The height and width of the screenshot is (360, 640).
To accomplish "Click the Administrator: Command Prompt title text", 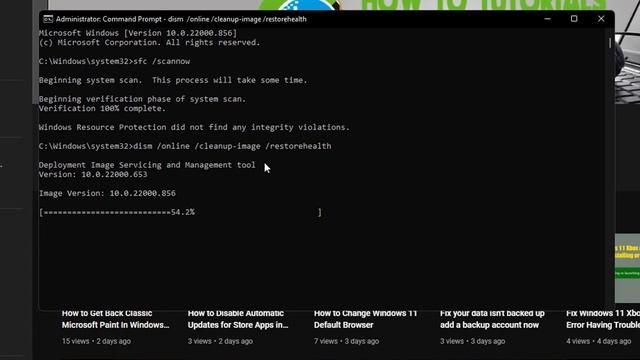I will click(x=181, y=19).
